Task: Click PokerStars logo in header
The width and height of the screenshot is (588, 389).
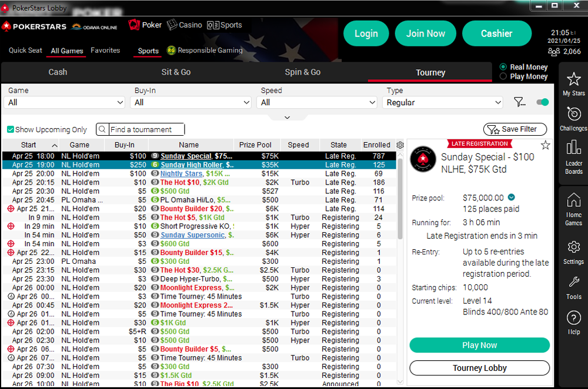Action: (34, 26)
